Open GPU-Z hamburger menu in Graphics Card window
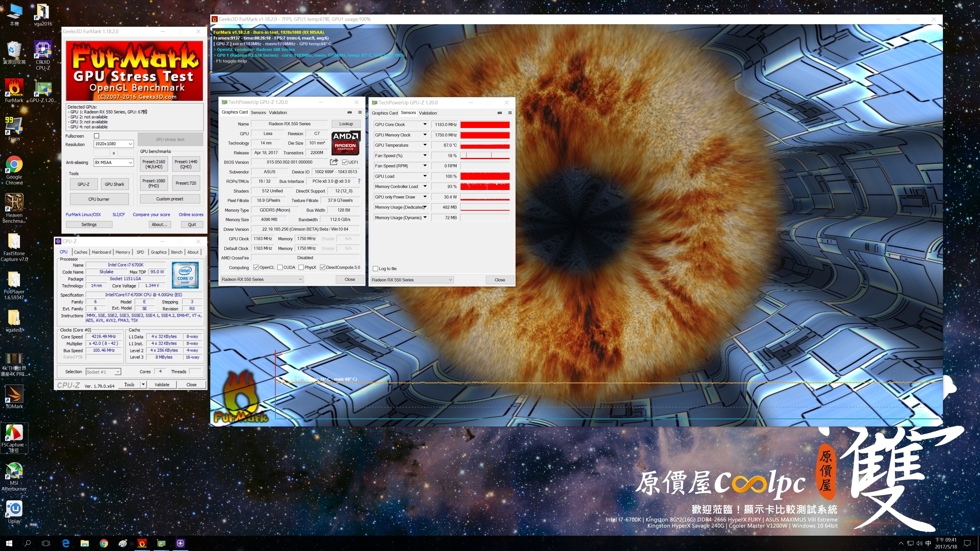The image size is (980, 551). 360,112
